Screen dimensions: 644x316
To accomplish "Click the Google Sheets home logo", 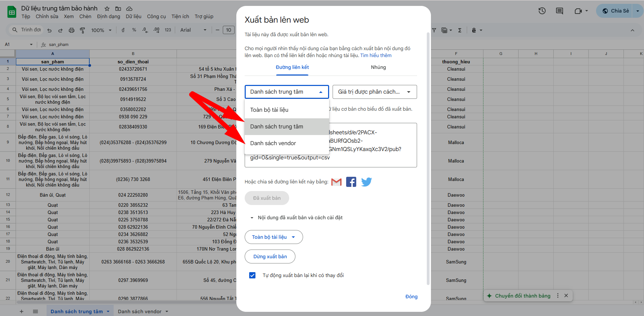I will point(12,12).
